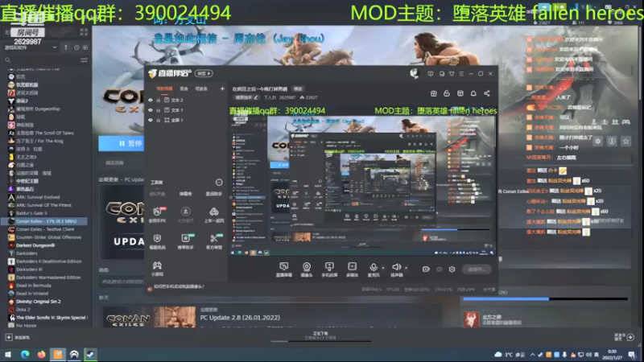Toggle visibility of 文本 1 source

[x=151, y=110]
